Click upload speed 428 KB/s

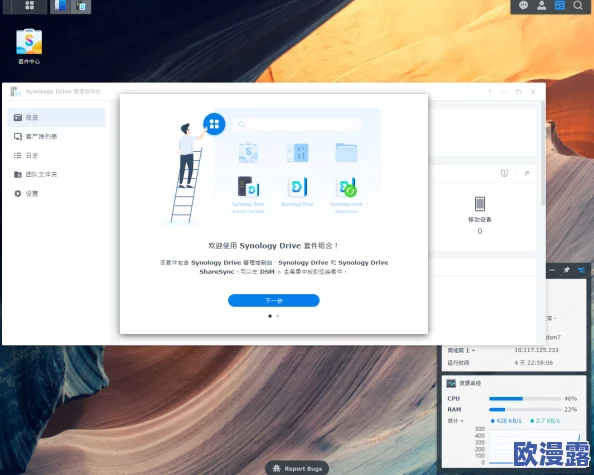(x=506, y=421)
